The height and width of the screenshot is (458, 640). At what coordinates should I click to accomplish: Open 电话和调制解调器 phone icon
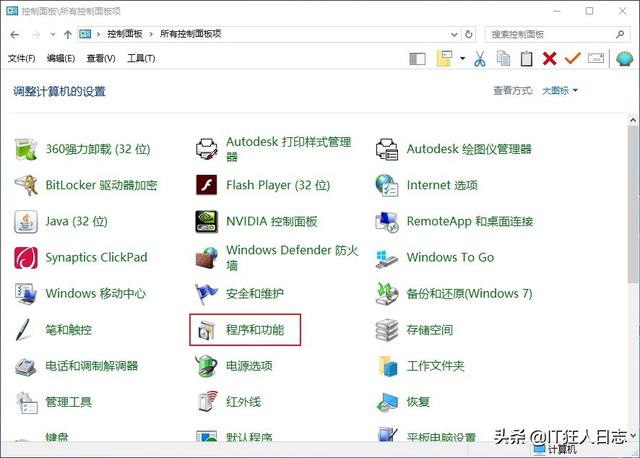(26, 366)
